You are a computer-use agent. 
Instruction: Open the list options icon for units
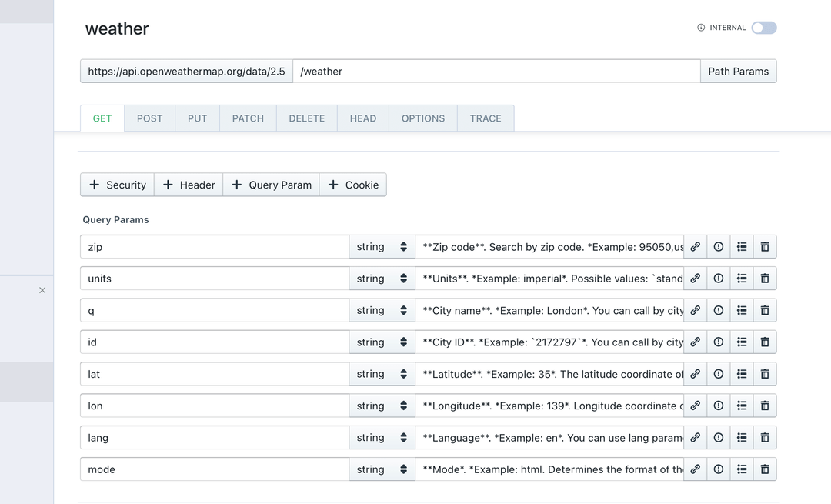[742, 279]
